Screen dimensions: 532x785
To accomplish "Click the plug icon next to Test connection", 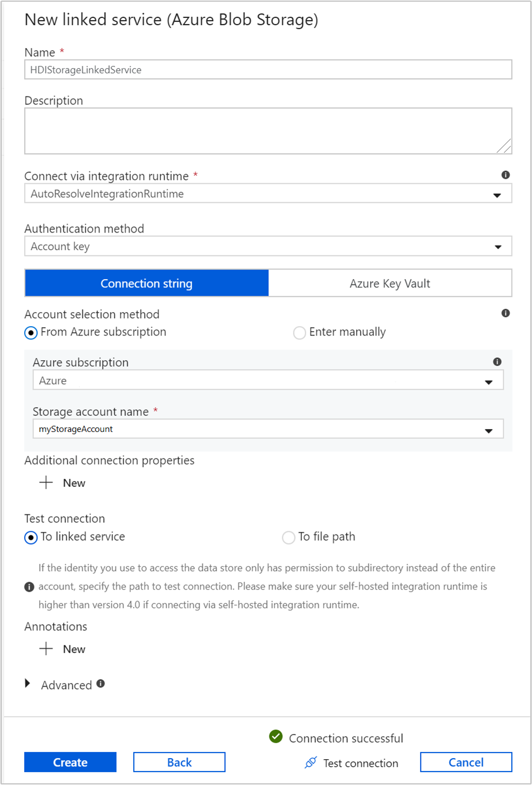I will tap(310, 763).
